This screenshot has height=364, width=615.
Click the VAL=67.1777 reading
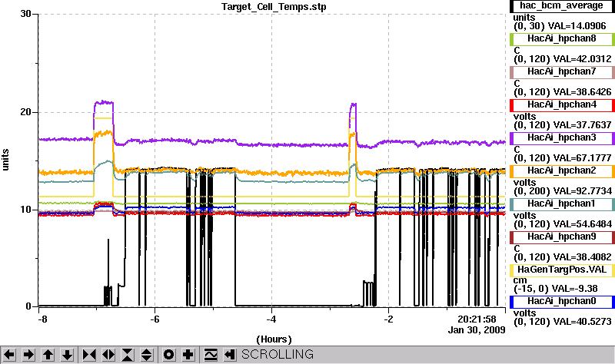click(x=582, y=158)
